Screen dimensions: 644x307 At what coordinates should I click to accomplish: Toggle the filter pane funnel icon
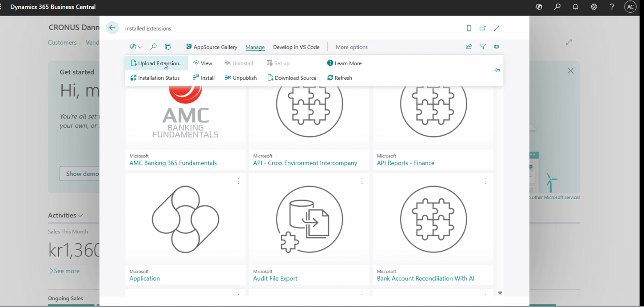coord(483,47)
